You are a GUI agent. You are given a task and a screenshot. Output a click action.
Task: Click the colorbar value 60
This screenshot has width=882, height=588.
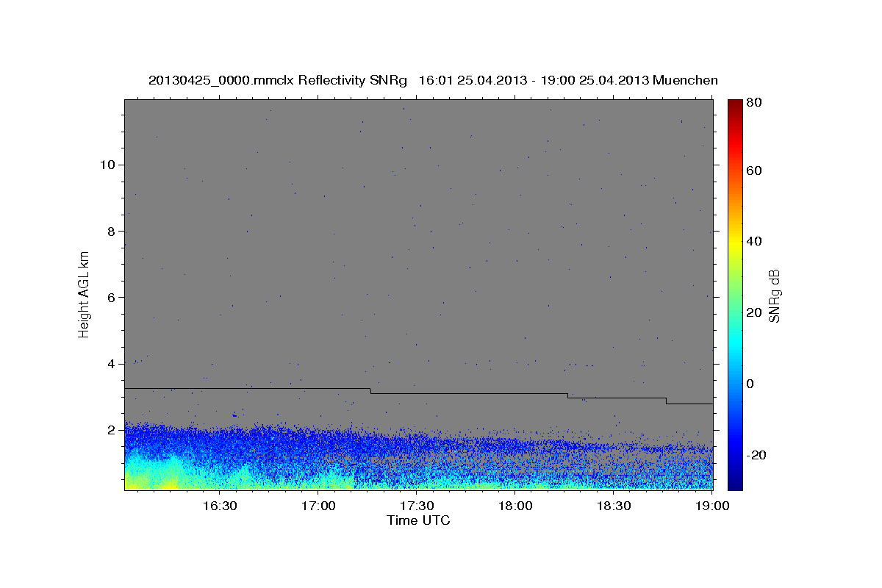(755, 171)
